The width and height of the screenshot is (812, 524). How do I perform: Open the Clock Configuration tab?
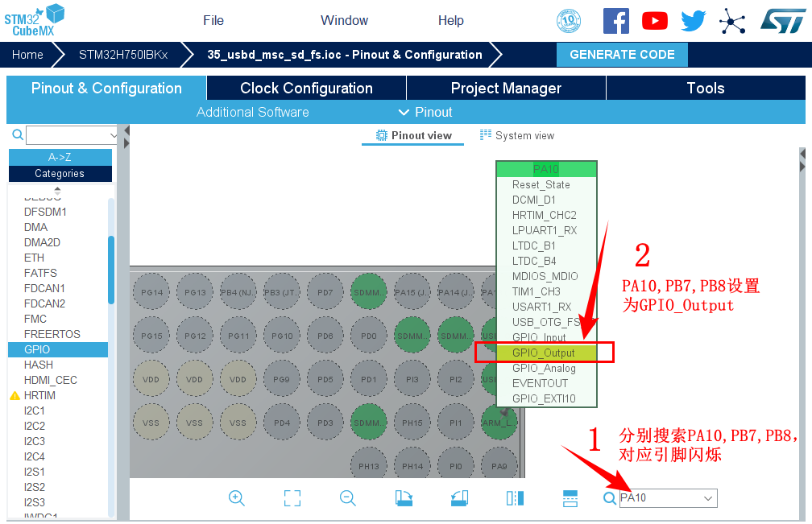coord(306,89)
